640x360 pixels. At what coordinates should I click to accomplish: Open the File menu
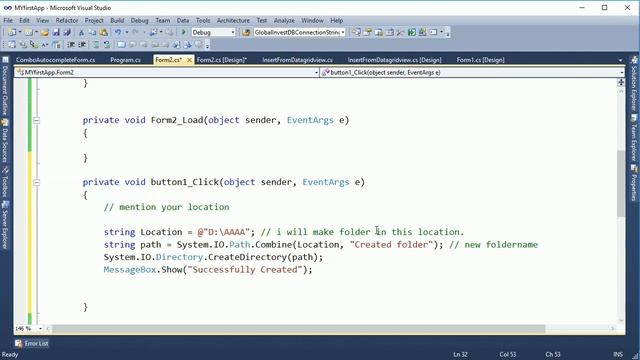[8, 20]
